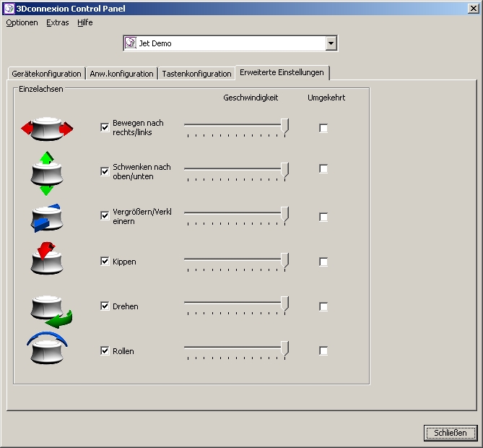Viewport: 483px width, 448px height.
Task: Click the Jet Demo application icon
Action: click(x=131, y=43)
